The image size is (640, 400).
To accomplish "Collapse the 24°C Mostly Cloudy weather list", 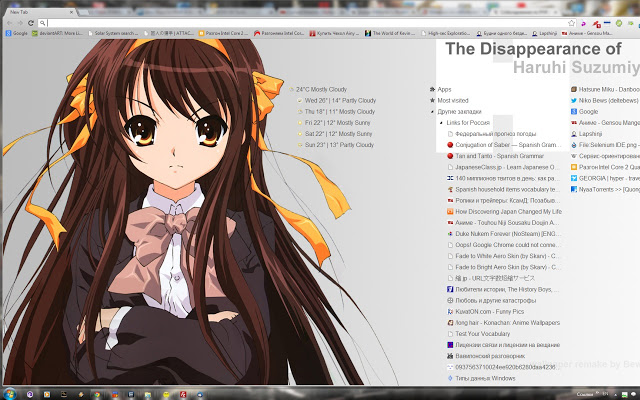I will [x=291, y=89].
